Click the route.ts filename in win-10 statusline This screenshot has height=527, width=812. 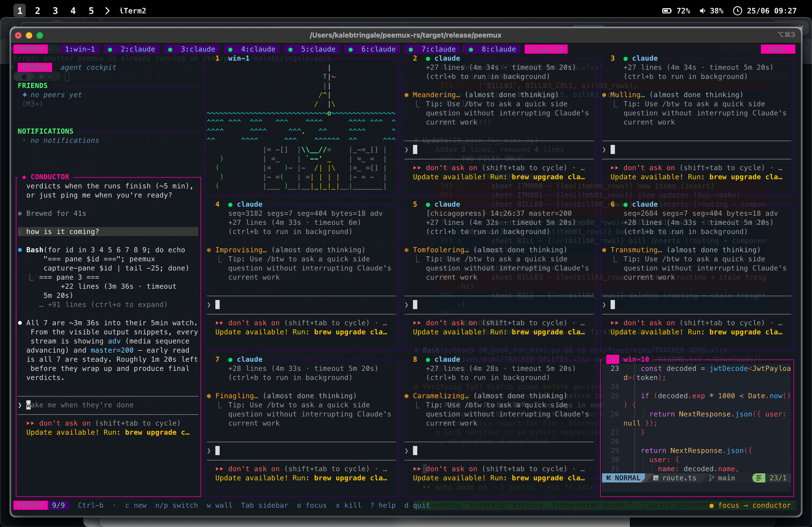coord(679,478)
